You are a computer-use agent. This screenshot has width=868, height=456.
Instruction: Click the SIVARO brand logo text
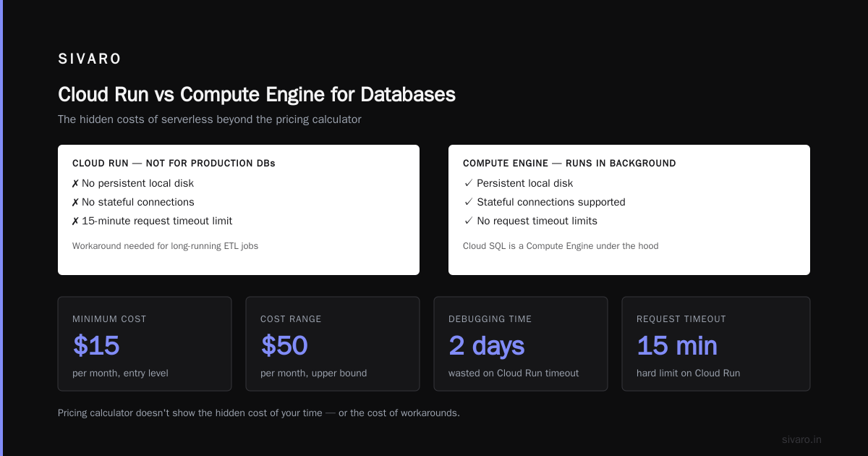(90, 59)
